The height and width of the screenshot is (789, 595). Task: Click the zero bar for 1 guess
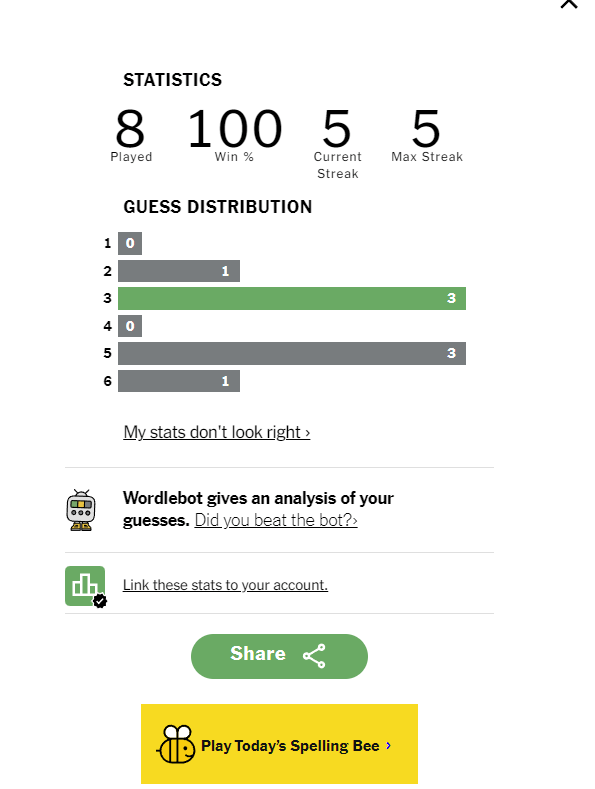pos(130,244)
